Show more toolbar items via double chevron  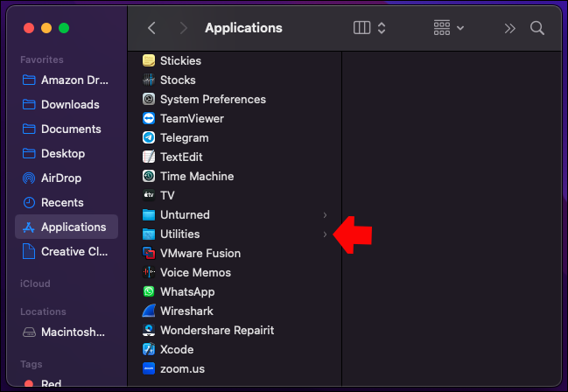510,28
